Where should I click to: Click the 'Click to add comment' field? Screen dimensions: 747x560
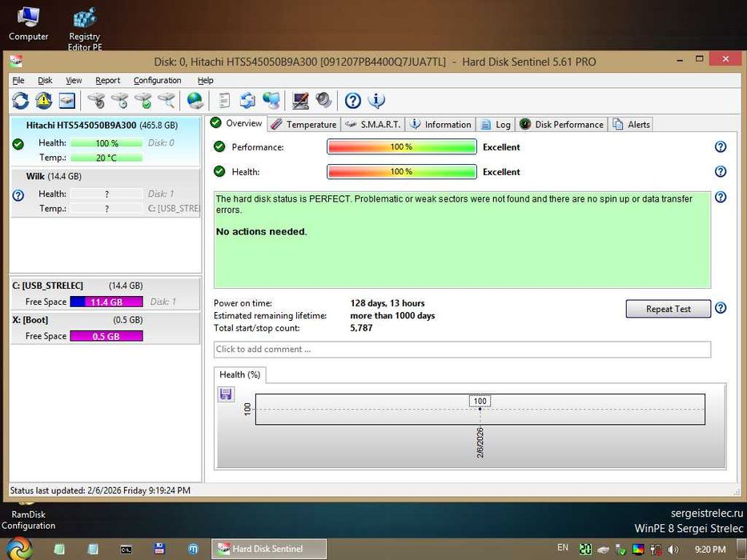coord(462,349)
